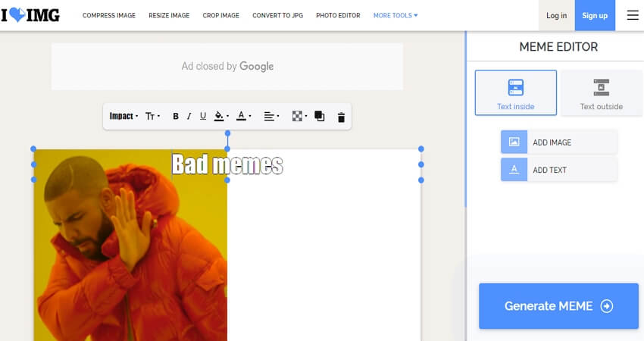The height and width of the screenshot is (341, 644).
Task: Open the text color picker
Action: (243, 116)
